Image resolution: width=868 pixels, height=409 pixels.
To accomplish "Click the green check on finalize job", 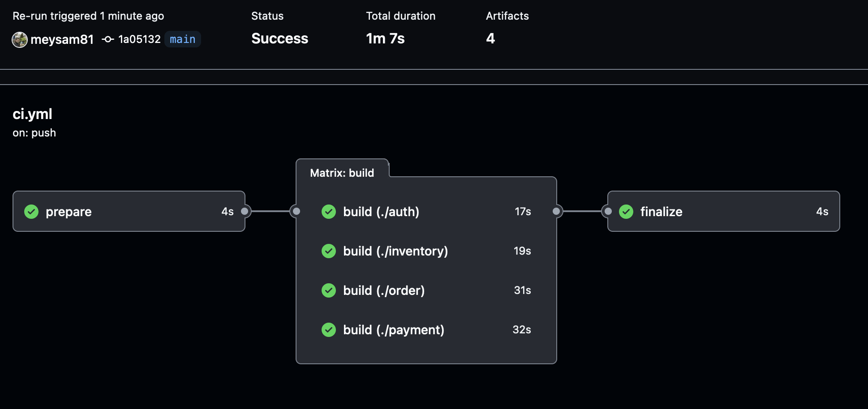I will 626,212.
